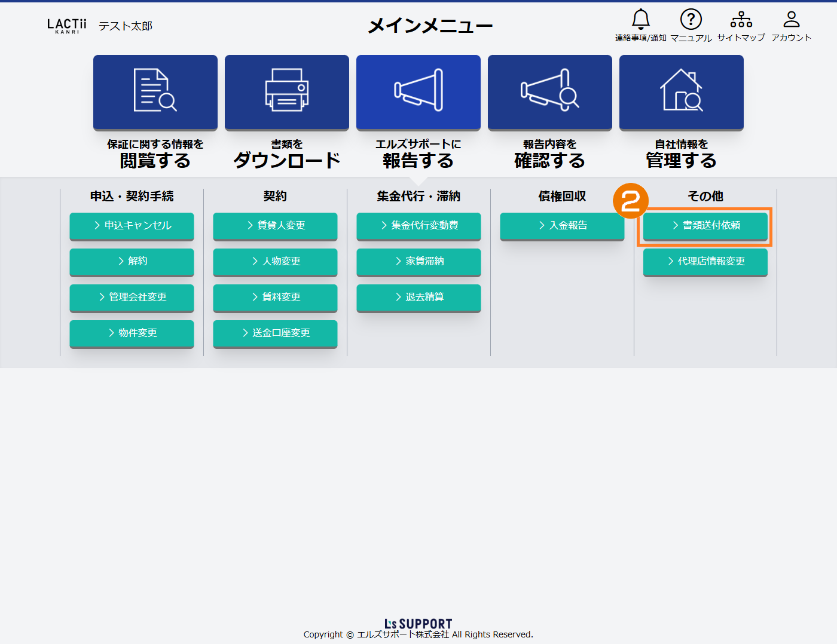Image resolution: width=837 pixels, height=644 pixels.
Task: Open the account person icon
Action: pyautogui.click(x=791, y=20)
